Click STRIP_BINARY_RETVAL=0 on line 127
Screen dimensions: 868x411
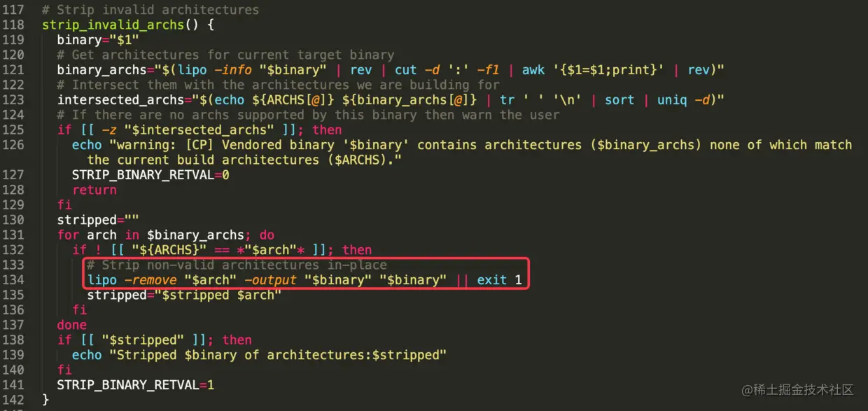coord(150,175)
